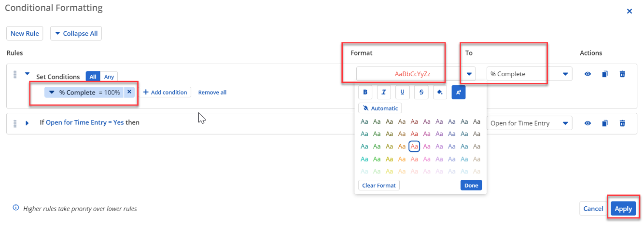Expand the Open for Time Entry rule
Screen dimensions: 644x228
(28, 123)
